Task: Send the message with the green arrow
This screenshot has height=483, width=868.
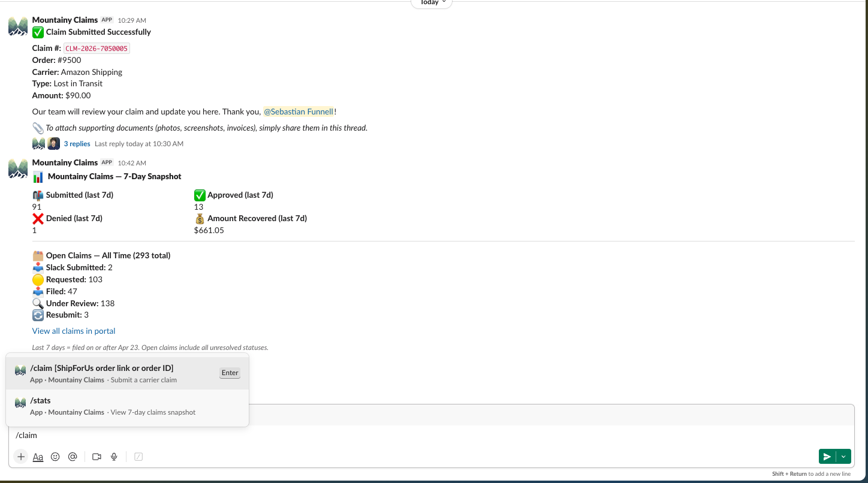Action: click(x=827, y=457)
